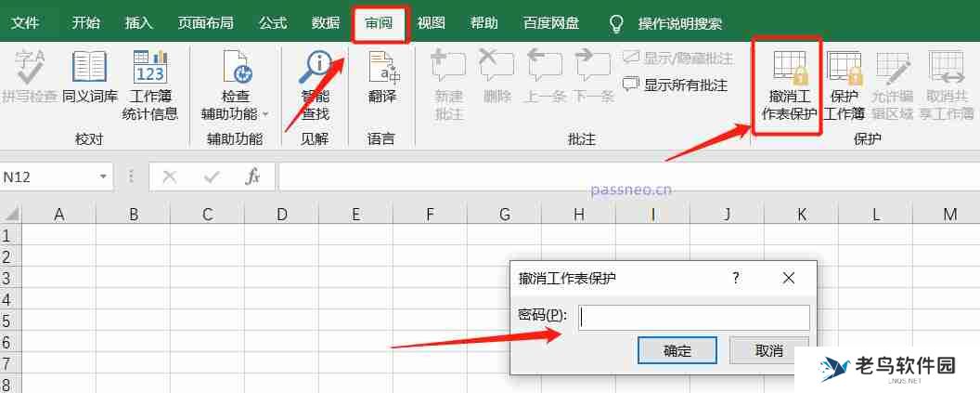Open 智能查找 smart lookup

coord(315,85)
